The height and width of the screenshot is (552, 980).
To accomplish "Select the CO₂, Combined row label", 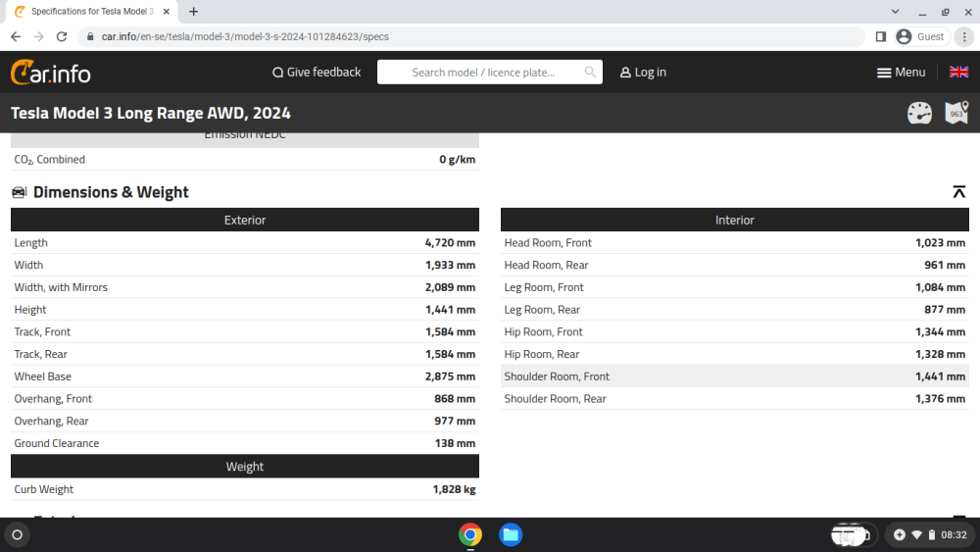I will click(49, 160).
